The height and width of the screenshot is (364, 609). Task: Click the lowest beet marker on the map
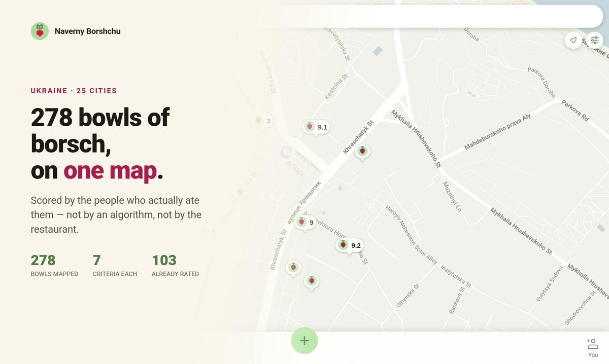(x=312, y=281)
